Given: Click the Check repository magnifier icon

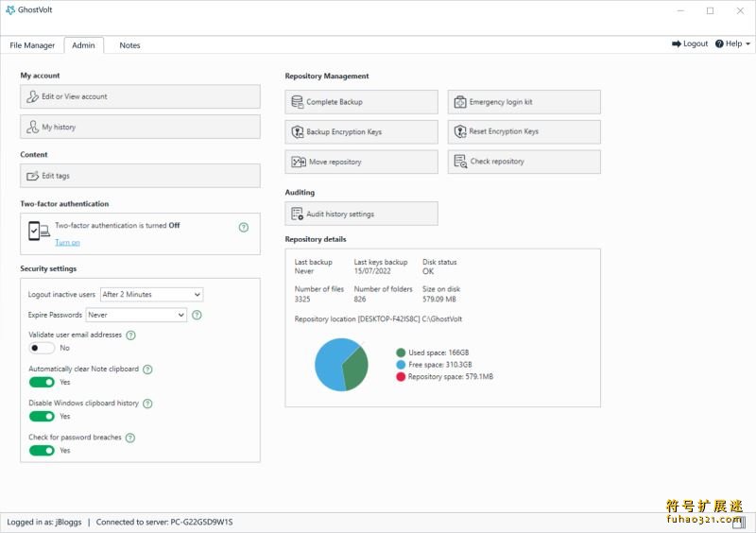Looking at the screenshot, I should coord(460,161).
